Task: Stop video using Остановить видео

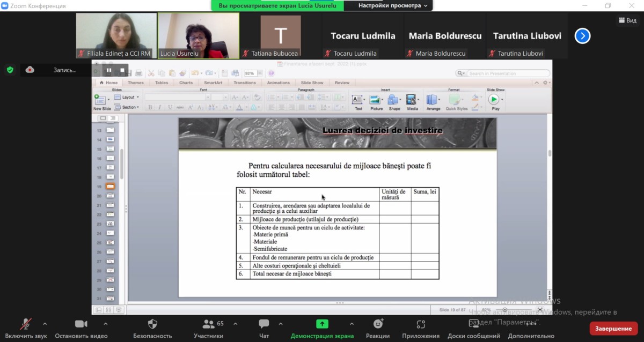Action: tap(81, 329)
